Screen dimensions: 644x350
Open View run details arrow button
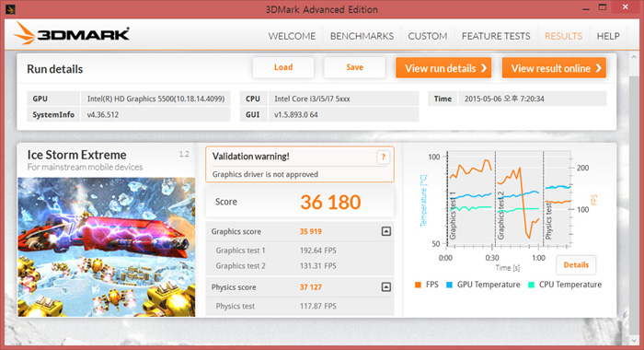click(443, 68)
